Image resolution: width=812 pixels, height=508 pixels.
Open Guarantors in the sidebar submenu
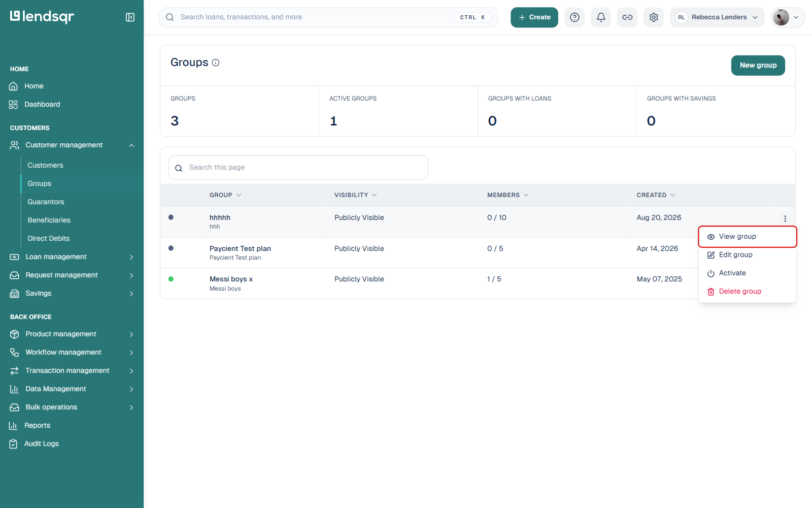click(x=46, y=202)
